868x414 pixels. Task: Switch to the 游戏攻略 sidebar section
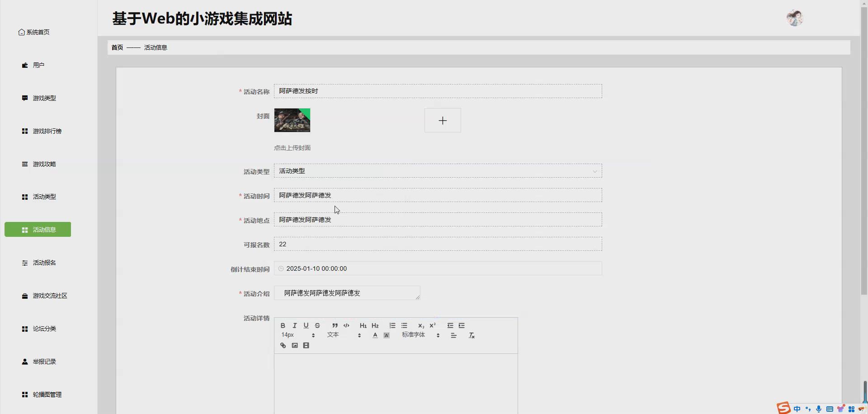[44, 164]
